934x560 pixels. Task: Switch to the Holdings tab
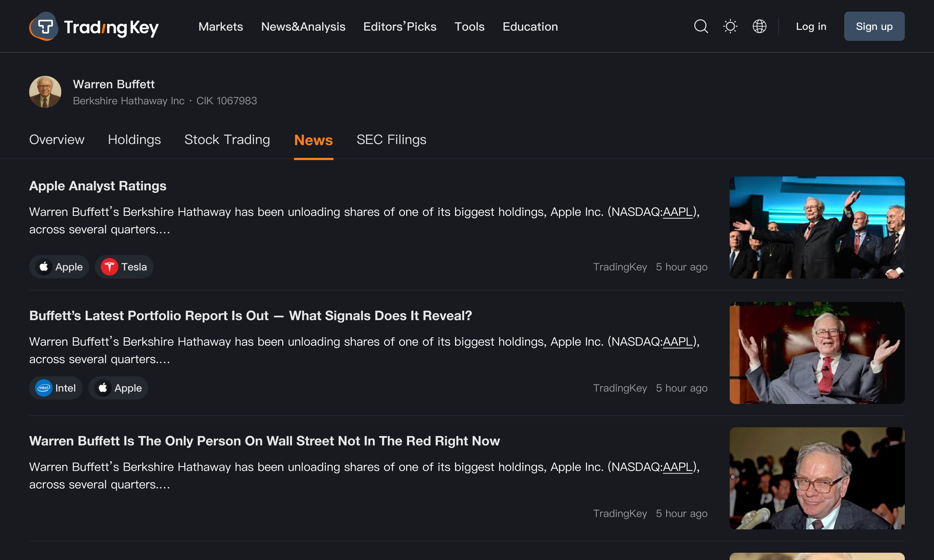click(x=134, y=140)
